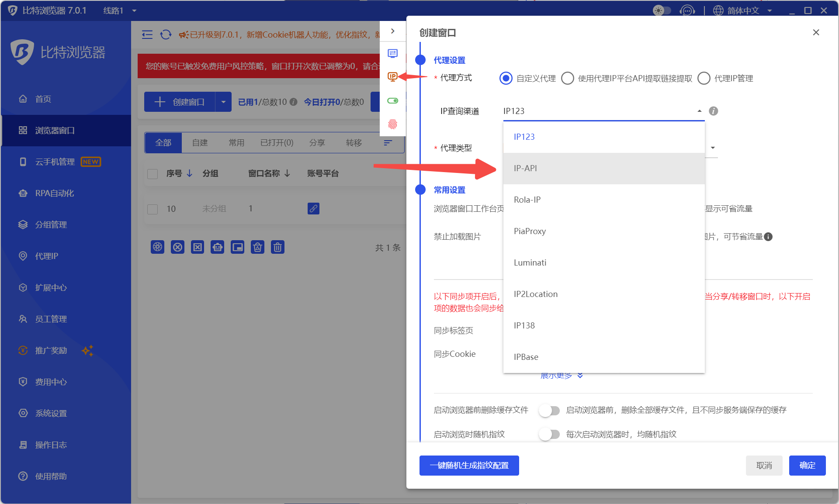Open 分组管理 in the sidebar
Viewport: 839px width, 504px height.
(x=51, y=225)
